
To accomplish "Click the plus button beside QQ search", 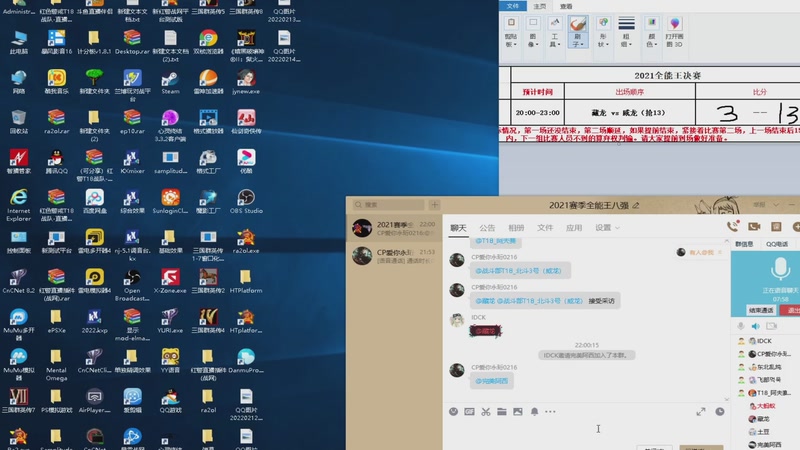I will 435,205.
